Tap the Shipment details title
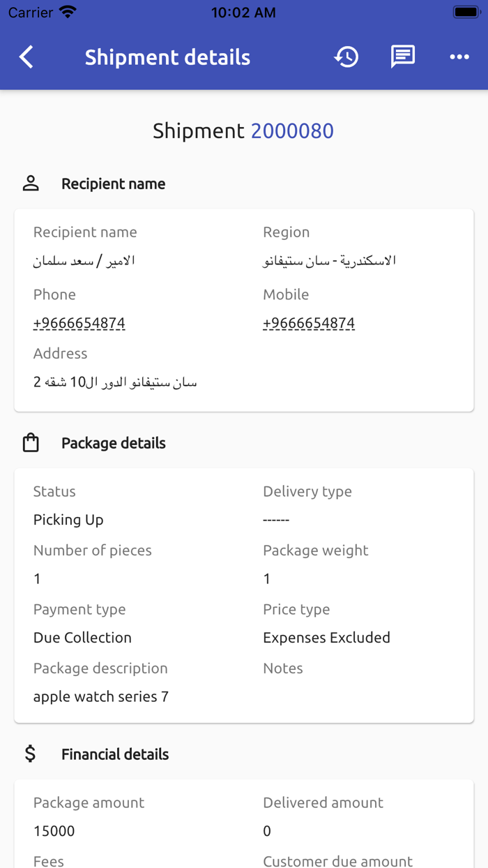 pos(167,57)
